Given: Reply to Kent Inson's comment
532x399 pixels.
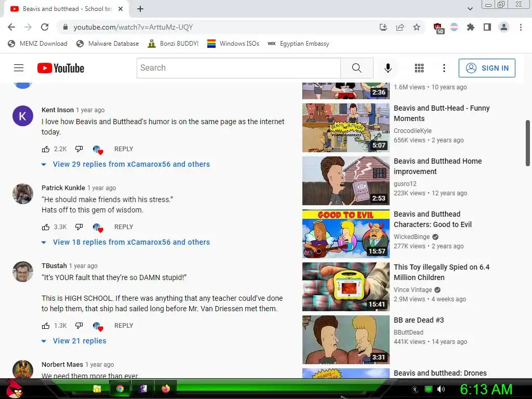Looking at the screenshot, I should click(x=124, y=149).
